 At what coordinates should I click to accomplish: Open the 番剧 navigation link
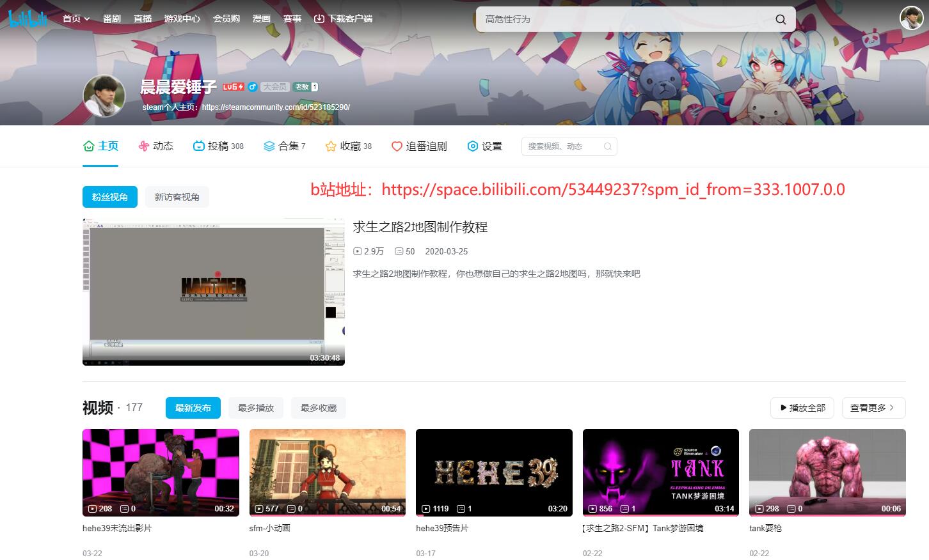click(112, 19)
